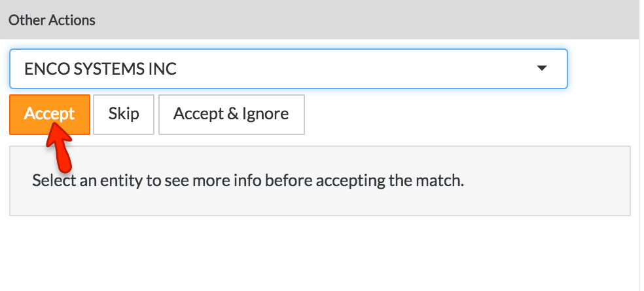This screenshot has height=291, width=644.
Task: Choose the Accept & Ignore button
Action: coord(231,114)
